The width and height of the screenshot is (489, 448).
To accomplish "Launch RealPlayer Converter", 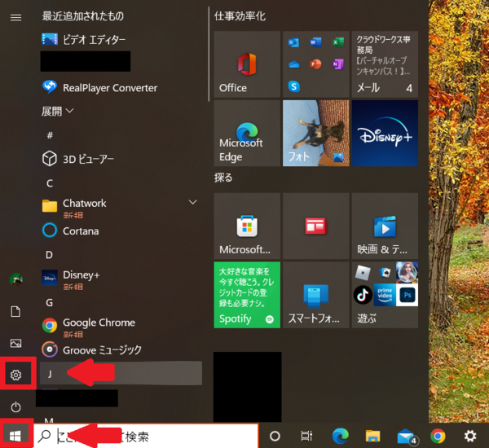I will pos(99,88).
